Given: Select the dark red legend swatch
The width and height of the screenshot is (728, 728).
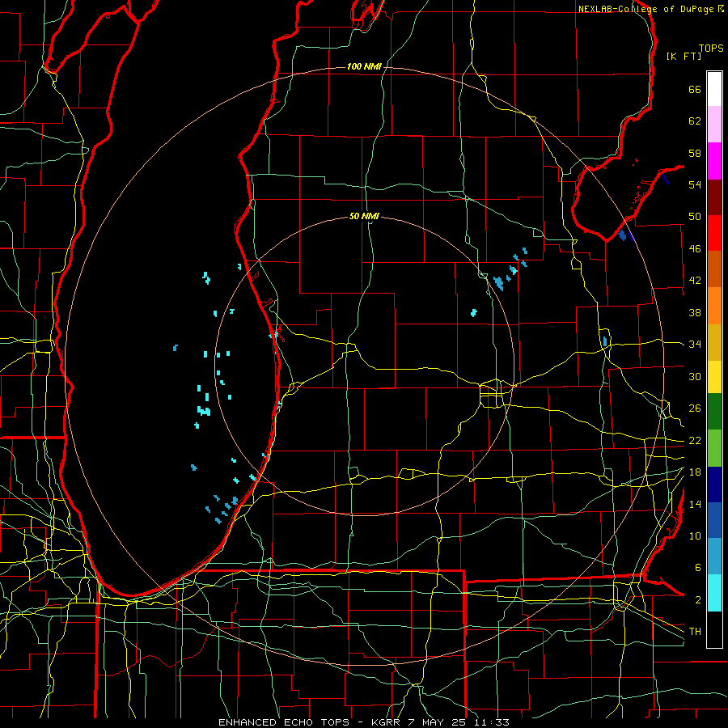Looking at the screenshot, I should point(714,197).
